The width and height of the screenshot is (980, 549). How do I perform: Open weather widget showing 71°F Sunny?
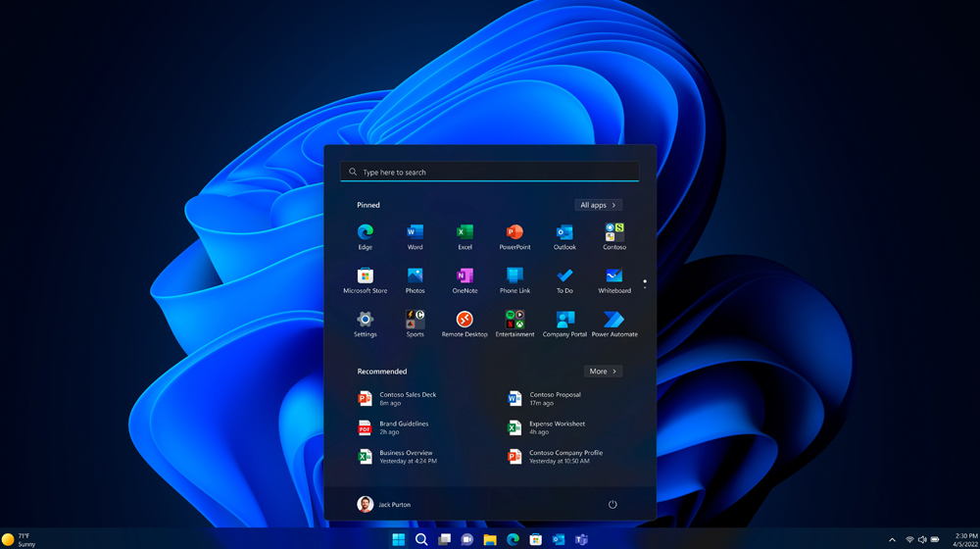pyautogui.click(x=19, y=539)
